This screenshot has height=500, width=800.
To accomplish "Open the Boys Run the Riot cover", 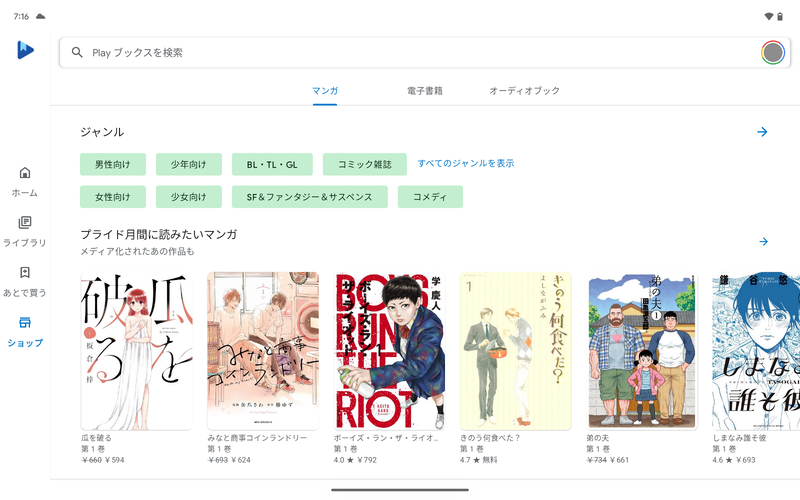I will [389, 351].
